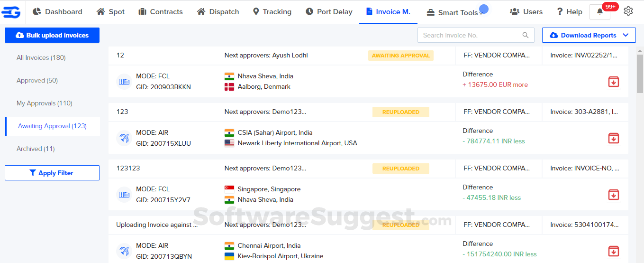The height and width of the screenshot is (263, 644).
Task: Click the Apply Filter button
Action: [52, 173]
